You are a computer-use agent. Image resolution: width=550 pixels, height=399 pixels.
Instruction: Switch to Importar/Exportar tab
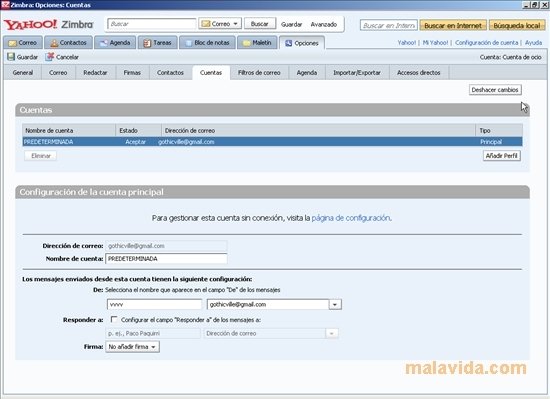coord(357,73)
